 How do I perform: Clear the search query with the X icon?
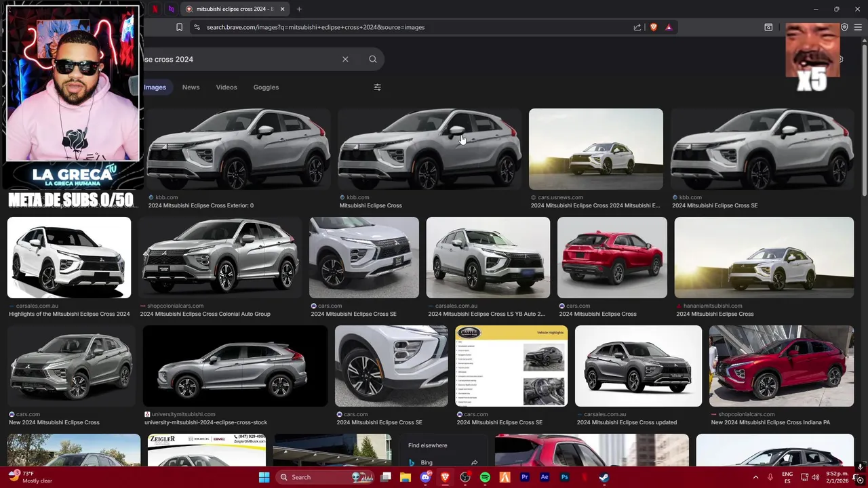(345, 60)
